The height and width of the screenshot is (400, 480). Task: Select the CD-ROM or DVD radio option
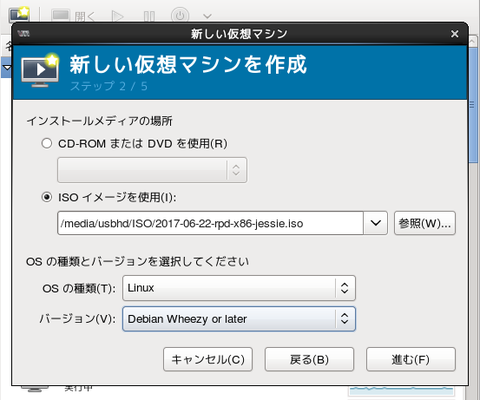tap(47, 144)
